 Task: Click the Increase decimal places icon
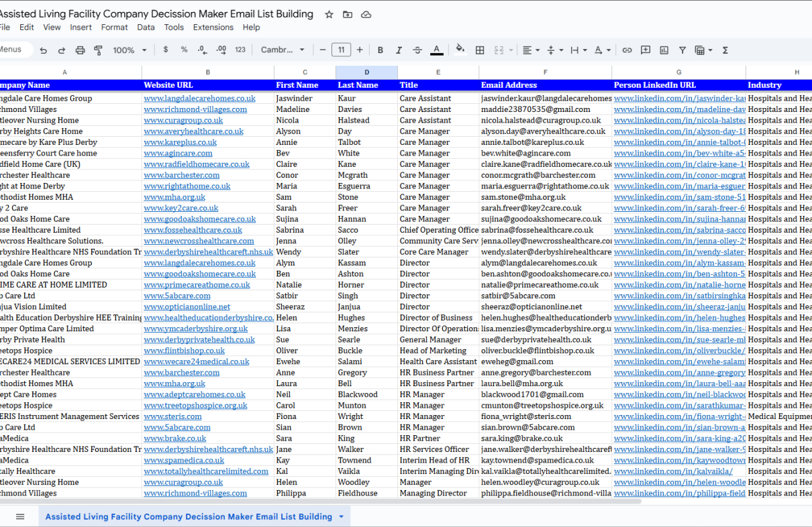[221, 50]
